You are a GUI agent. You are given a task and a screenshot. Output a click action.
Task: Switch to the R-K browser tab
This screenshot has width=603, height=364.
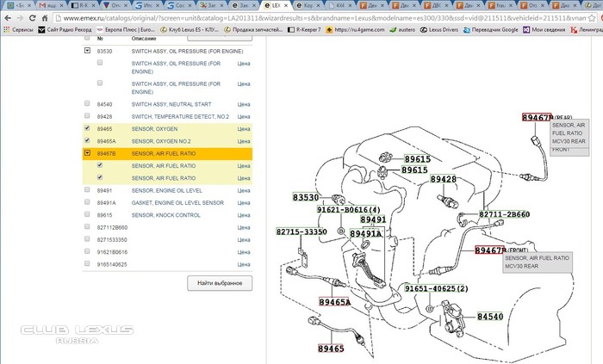[83, 5]
